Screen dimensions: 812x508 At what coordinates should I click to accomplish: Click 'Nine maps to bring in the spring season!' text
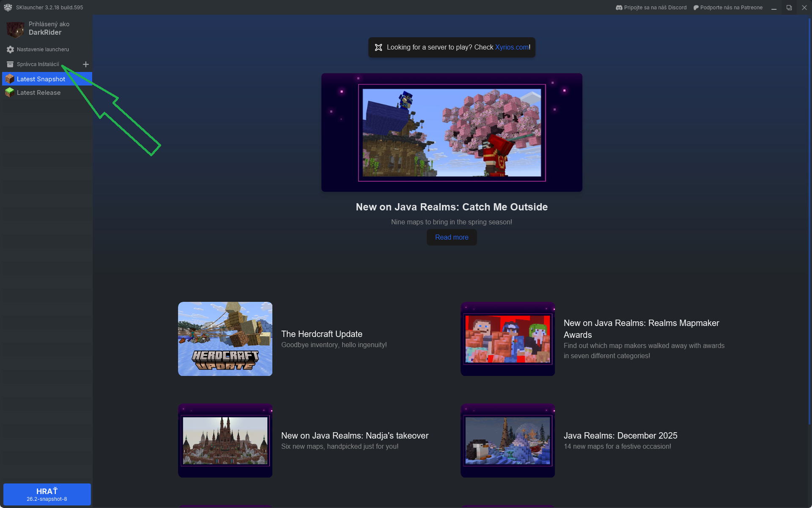point(452,222)
